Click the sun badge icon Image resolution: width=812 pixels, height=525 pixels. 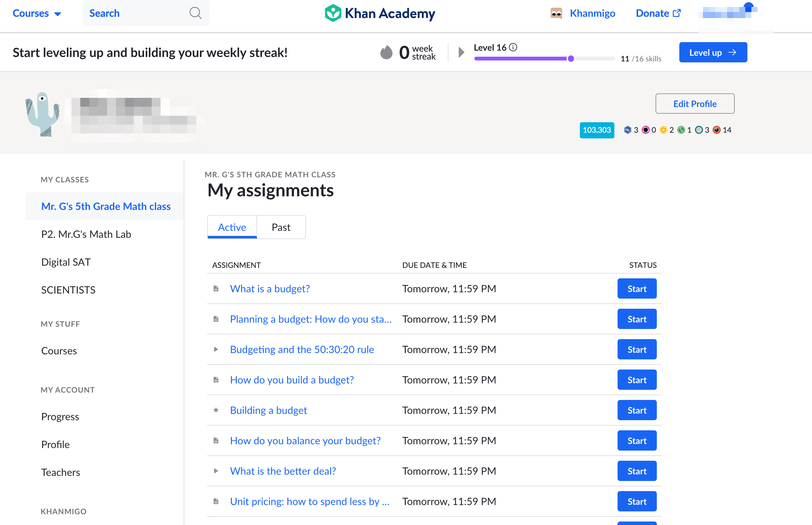664,130
